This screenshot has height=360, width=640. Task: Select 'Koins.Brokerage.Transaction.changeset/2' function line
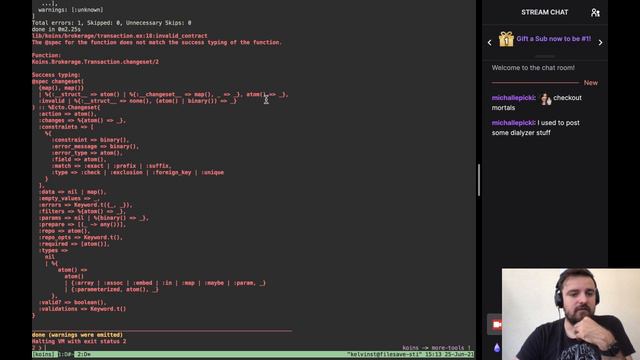(x=95, y=62)
